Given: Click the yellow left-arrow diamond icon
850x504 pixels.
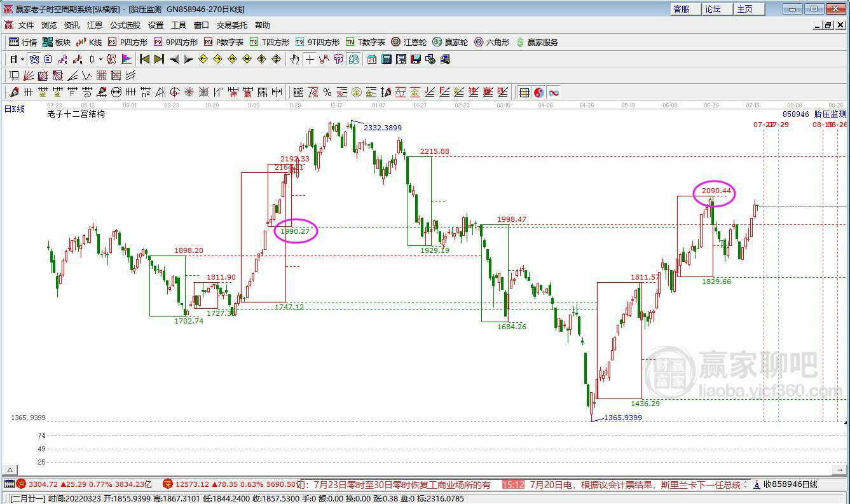Looking at the screenshot, I should 203,59.
